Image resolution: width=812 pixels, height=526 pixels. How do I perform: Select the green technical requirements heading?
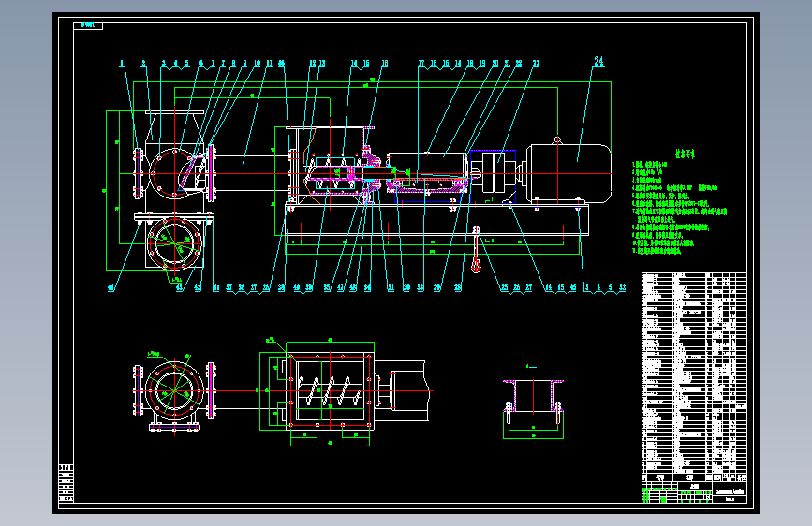[685, 153]
